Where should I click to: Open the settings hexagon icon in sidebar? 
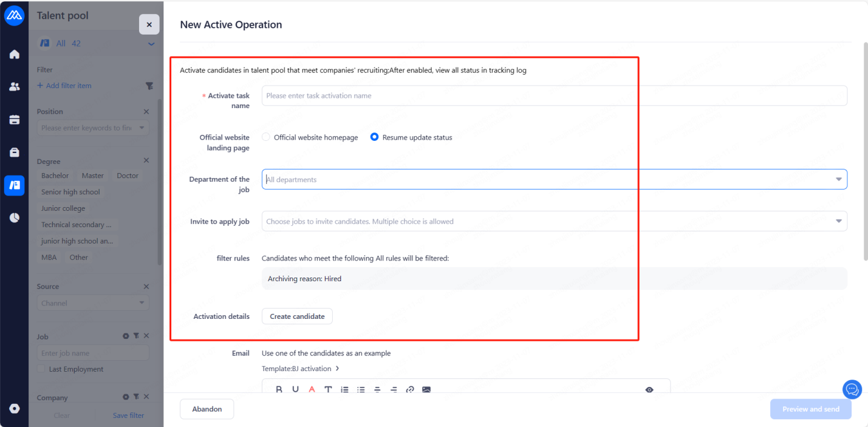click(15, 409)
